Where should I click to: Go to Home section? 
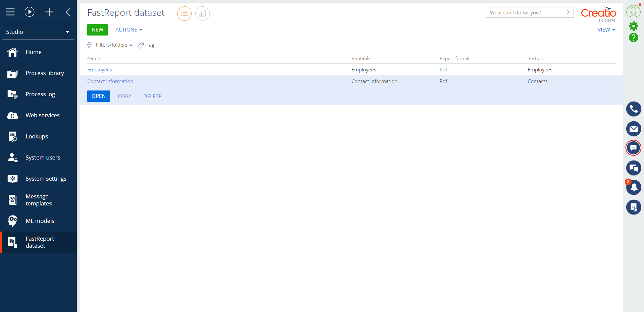click(34, 52)
